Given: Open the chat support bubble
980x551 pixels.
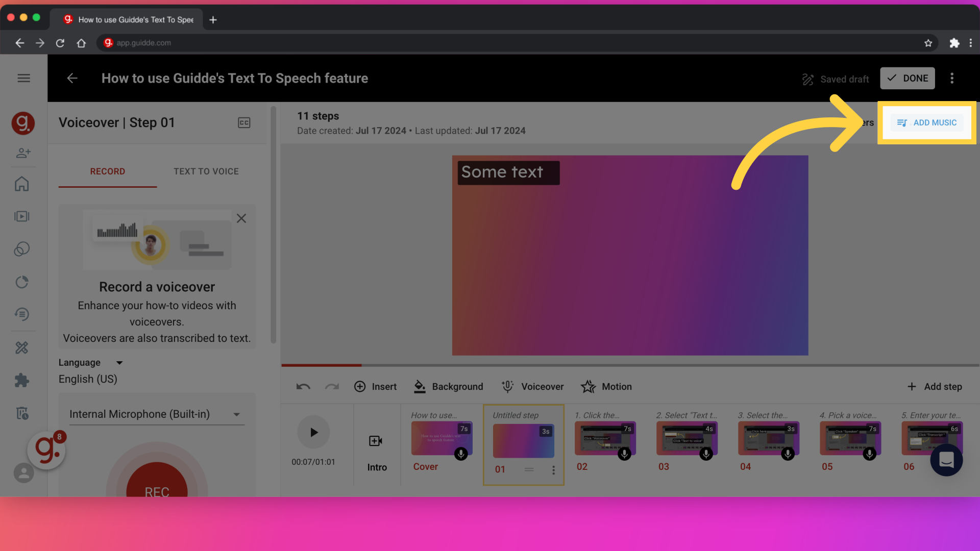Looking at the screenshot, I should point(946,460).
